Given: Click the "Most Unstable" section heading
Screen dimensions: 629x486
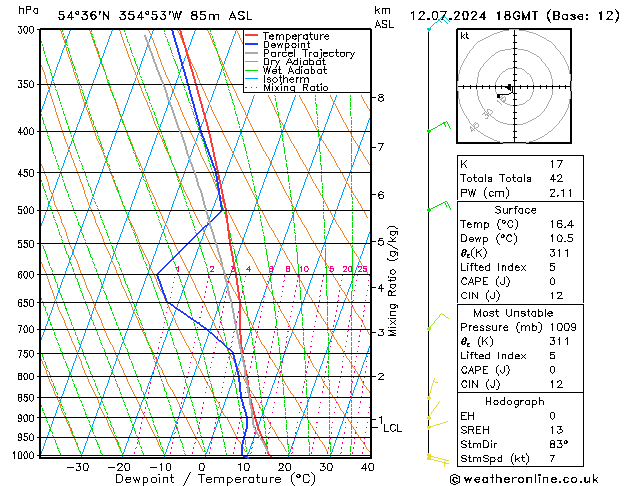Looking at the screenshot, I should [513, 313].
